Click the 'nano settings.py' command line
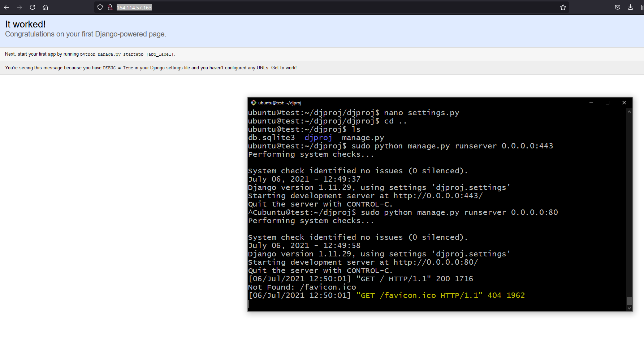Image resolution: width=644 pixels, height=338 pixels. 354,113
